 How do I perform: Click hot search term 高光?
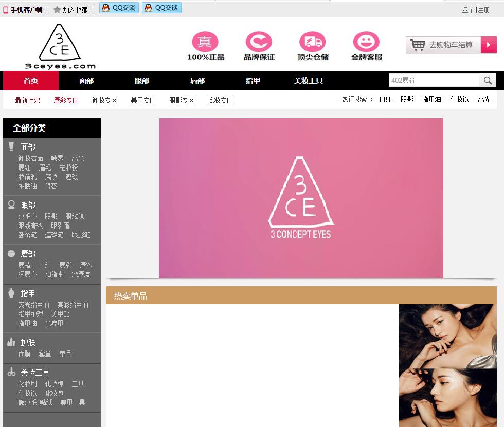point(484,99)
